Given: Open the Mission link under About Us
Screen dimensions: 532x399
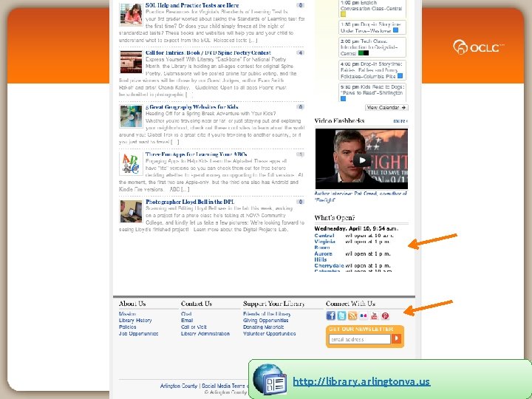Looking at the screenshot, I should [127, 314].
